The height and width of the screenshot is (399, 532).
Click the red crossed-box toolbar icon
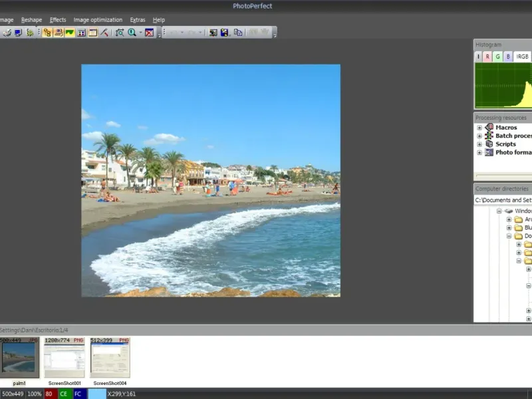[149, 32]
